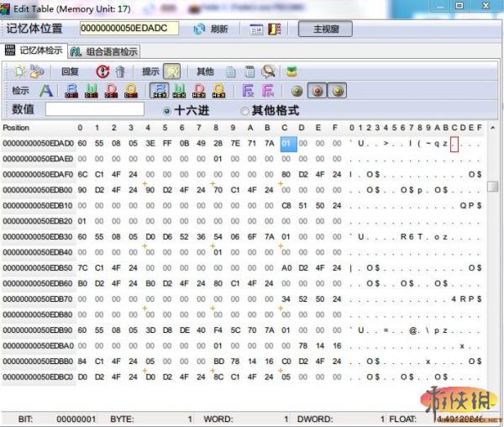Screen dimensions: 504x427
Task: Click address row 0000000050EDAE0
Action: point(38,159)
